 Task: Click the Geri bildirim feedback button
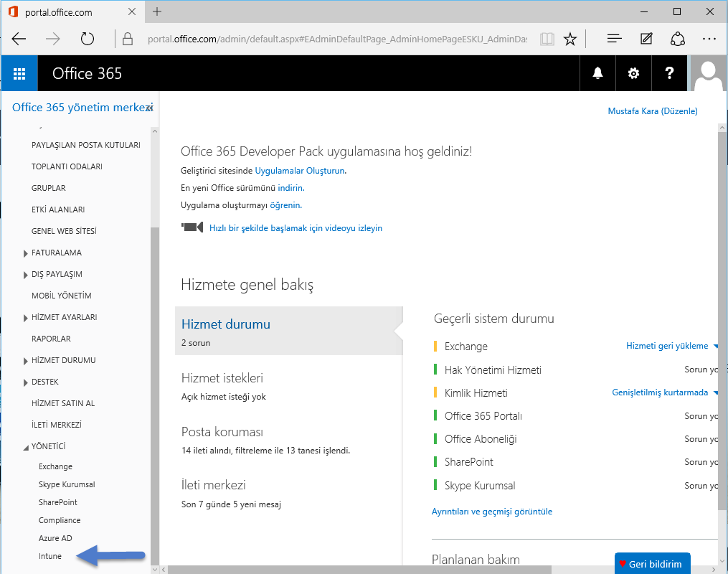click(x=652, y=564)
